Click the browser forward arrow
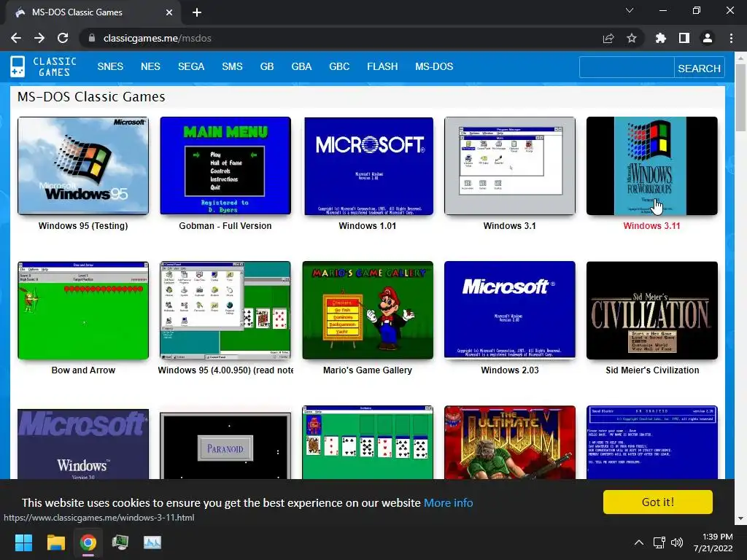 pos(39,38)
